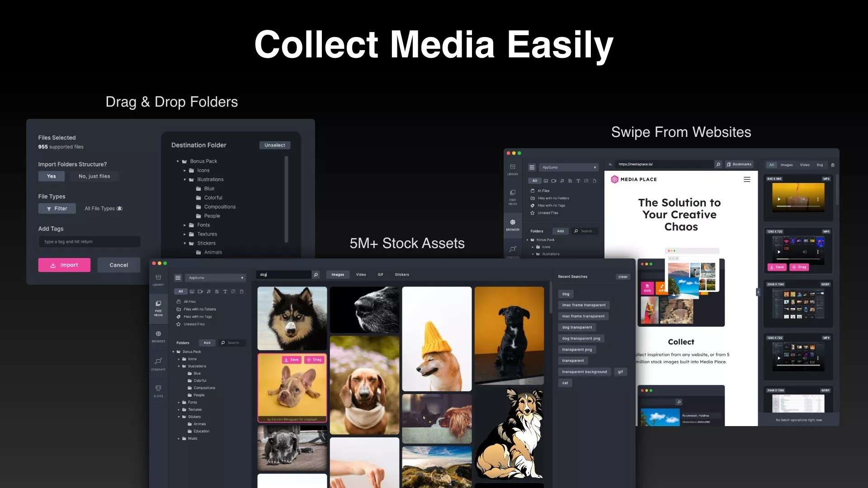Open the Slides sidebar section
The width and height of the screenshot is (868, 488).
[x=158, y=391]
